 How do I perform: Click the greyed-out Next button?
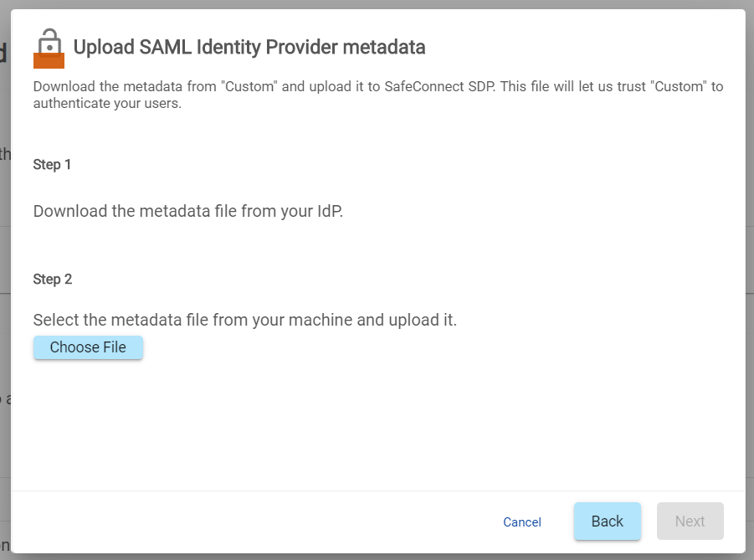click(690, 521)
